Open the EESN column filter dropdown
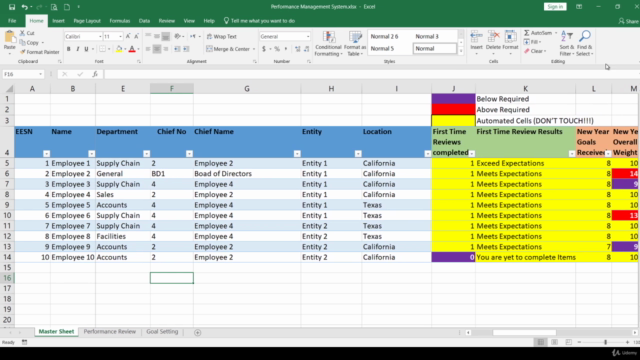The image size is (640, 360). 47,153
